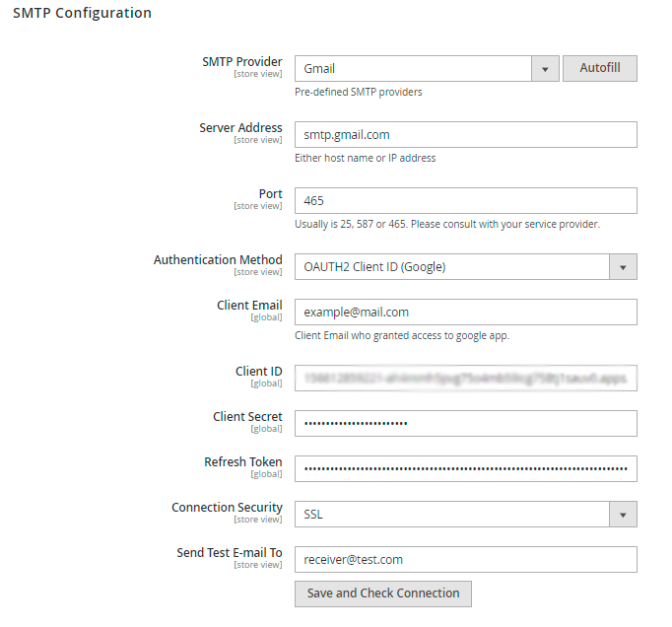This screenshot has width=672, height=627.
Task: Expand the Authentication Method dropdown
Action: tap(465, 267)
